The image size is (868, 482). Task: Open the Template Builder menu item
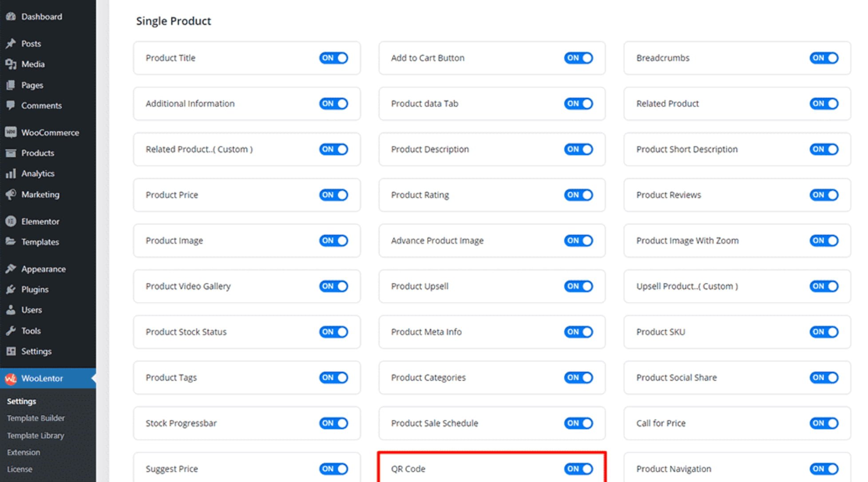36,418
